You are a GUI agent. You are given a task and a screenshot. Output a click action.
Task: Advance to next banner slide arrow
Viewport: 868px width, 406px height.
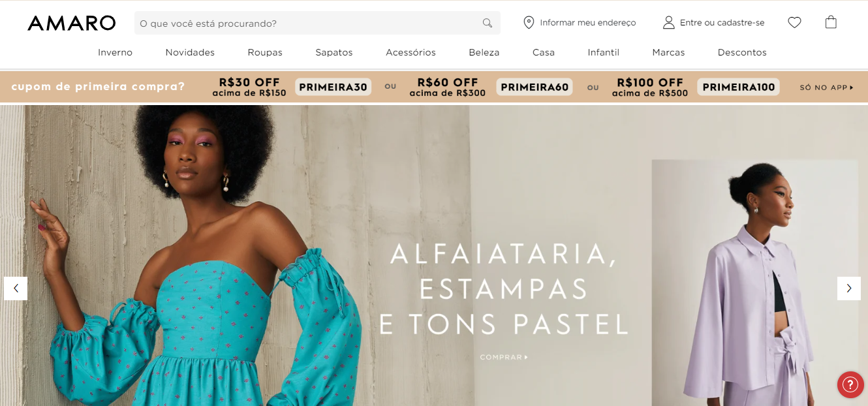click(x=849, y=289)
